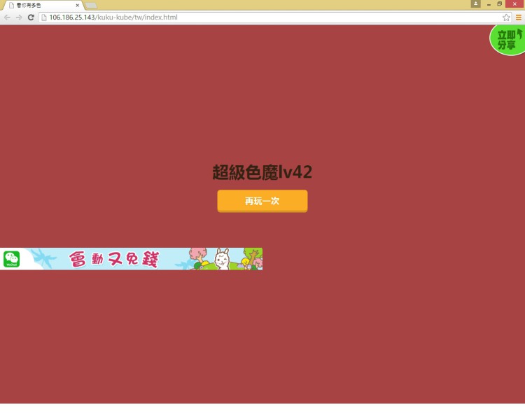Click the WeChat logo in the banner
The height and width of the screenshot is (420, 525).
12,259
